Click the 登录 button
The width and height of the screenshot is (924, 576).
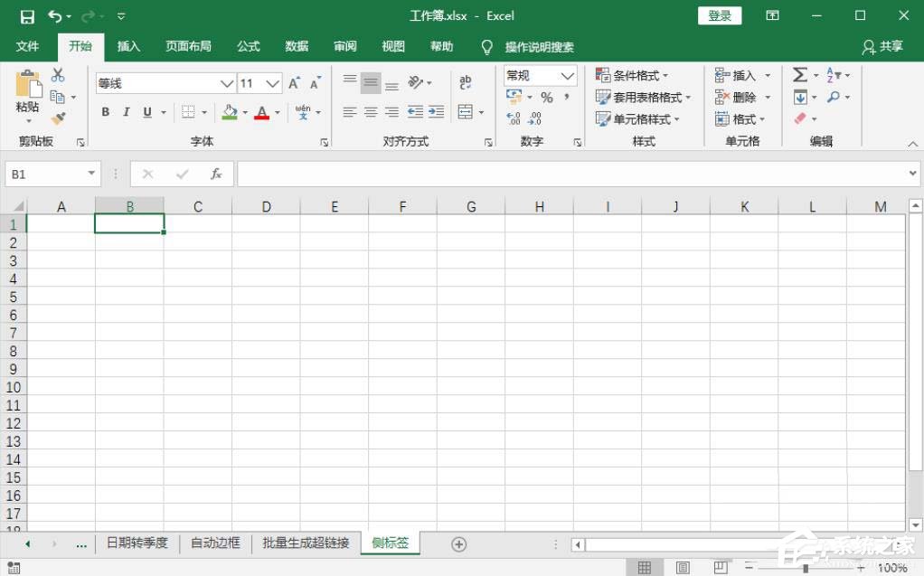click(x=720, y=15)
